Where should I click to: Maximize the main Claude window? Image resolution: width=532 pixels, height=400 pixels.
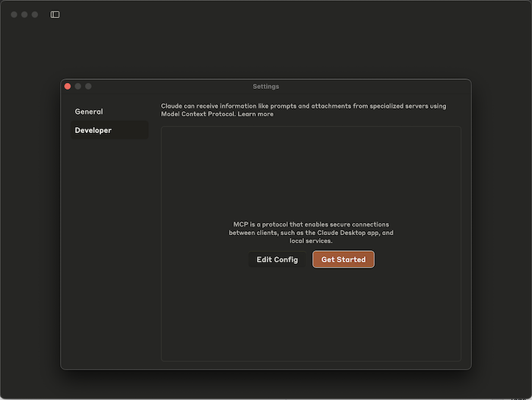coord(35,14)
